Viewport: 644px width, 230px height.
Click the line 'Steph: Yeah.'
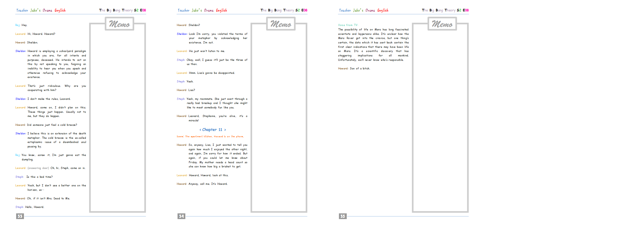coord(185,82)
